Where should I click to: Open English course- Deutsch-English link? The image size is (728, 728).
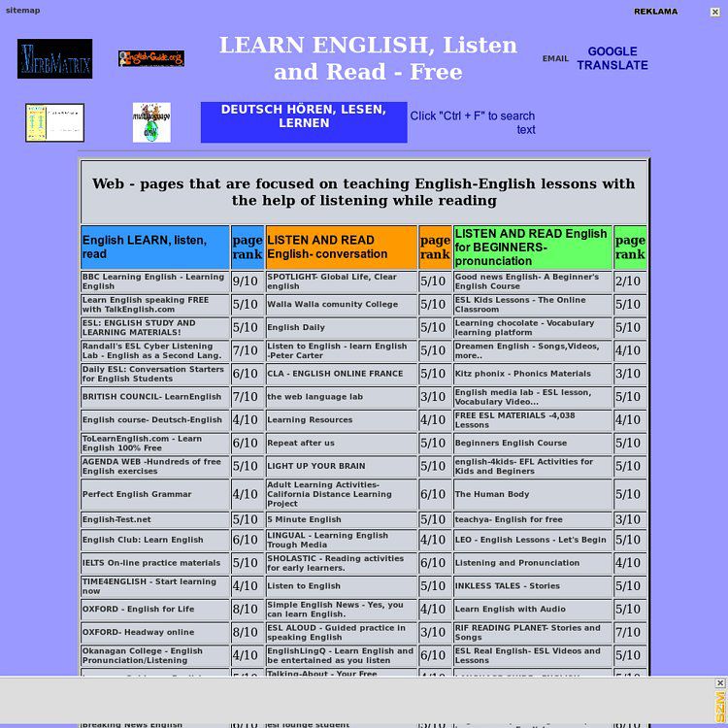[151, 419]
